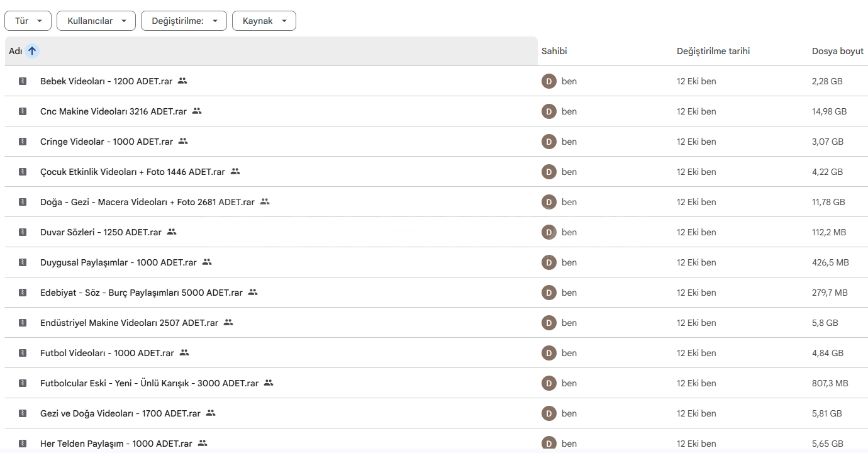Sort by the Dosya boyut column header
868x453 pixels.
pos(838,51)
